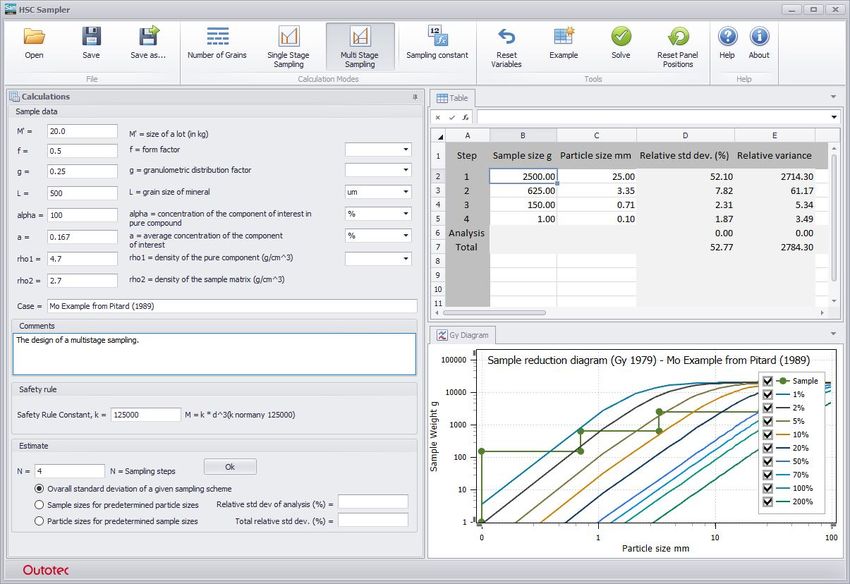Click the table horizontal scrollbar
This screenshot has width=850, height=584.
(x=494, y=313)
